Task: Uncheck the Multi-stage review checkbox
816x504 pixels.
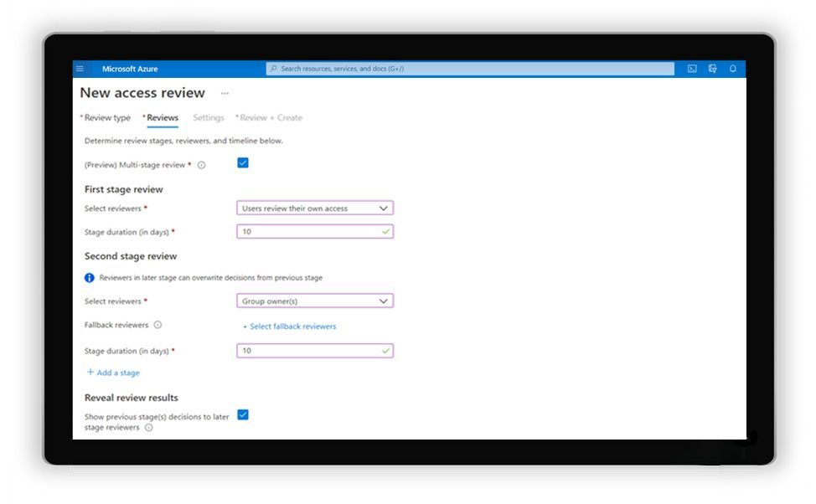Action: [242, 162]
